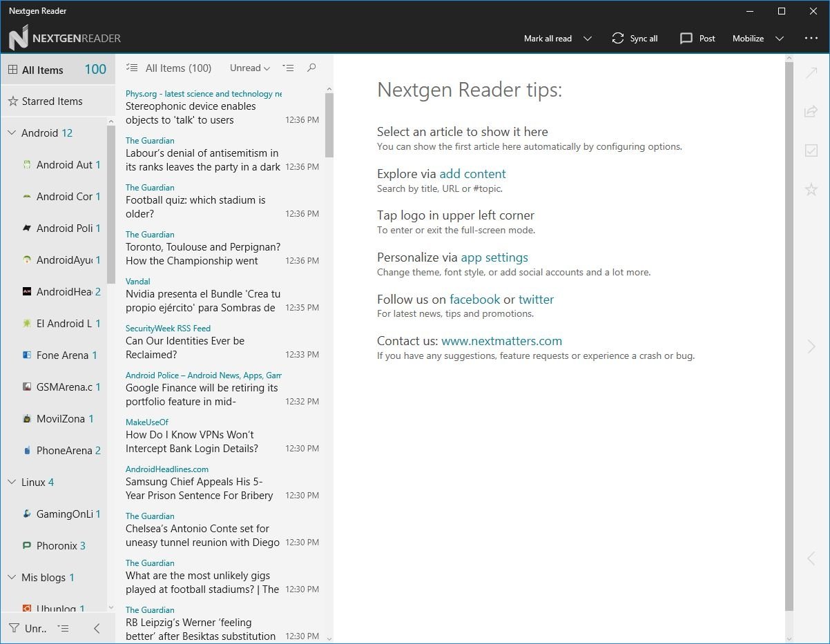Screen dimensions: 830x644
Task: Go to previous article with left chevron
Action: tap(811, 558)
